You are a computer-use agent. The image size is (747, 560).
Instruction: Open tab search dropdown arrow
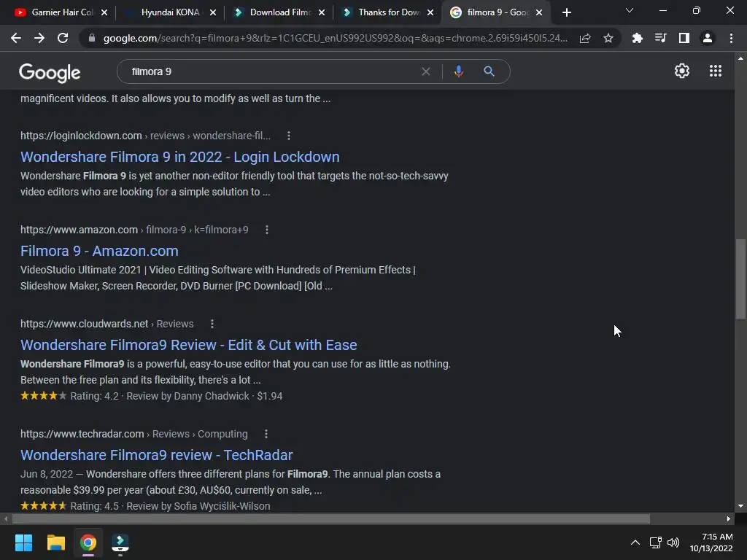[x=630, y=10]
